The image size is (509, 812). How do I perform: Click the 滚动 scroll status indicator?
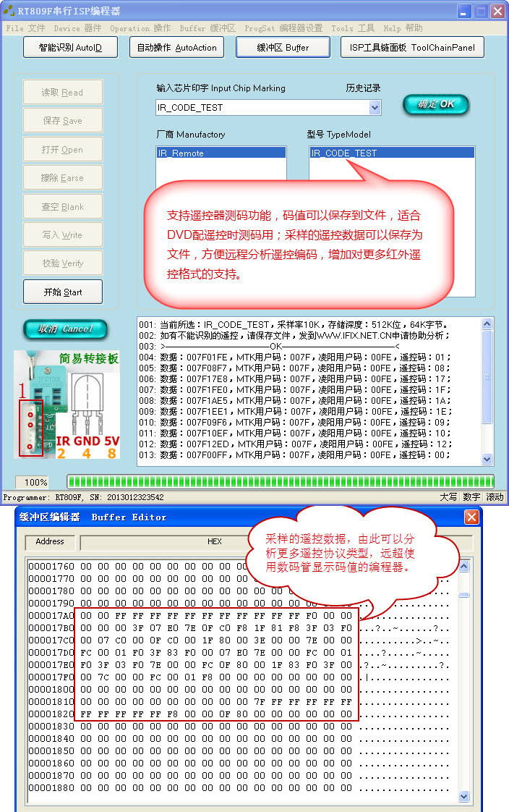495,497
